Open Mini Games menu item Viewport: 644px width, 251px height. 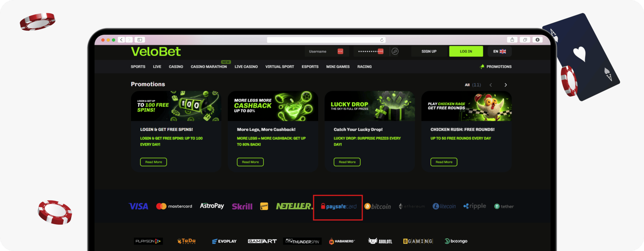click(x=338, y=67)
